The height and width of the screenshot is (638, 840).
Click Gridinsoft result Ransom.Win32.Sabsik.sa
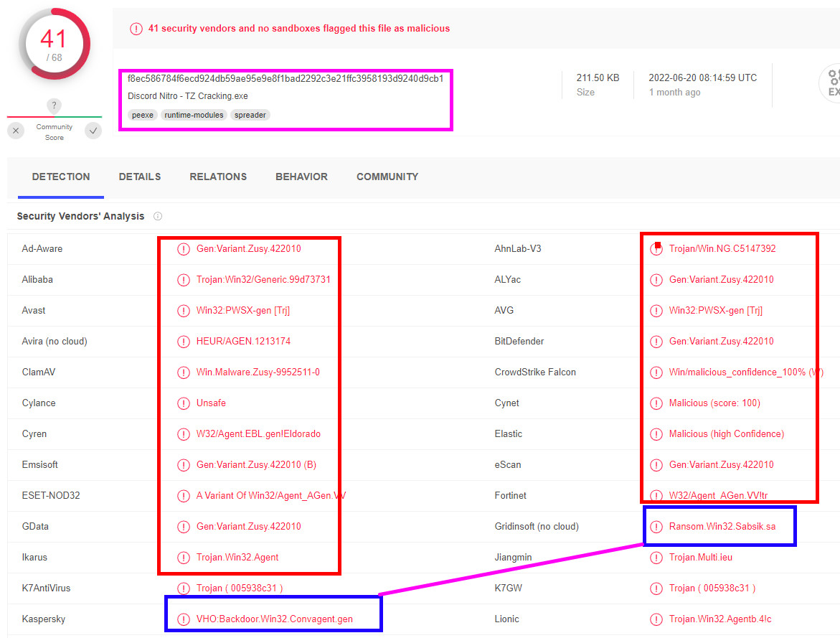click(x=722, y=527)
